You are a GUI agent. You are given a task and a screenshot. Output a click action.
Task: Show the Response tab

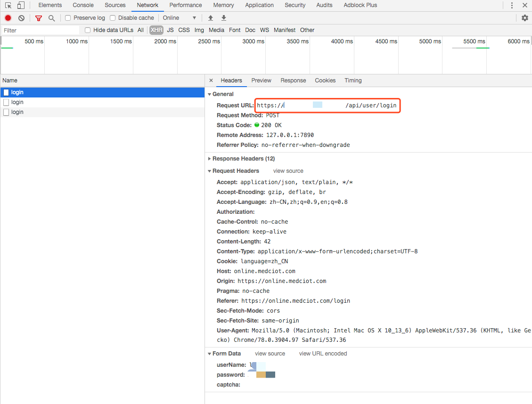point(293,81)
